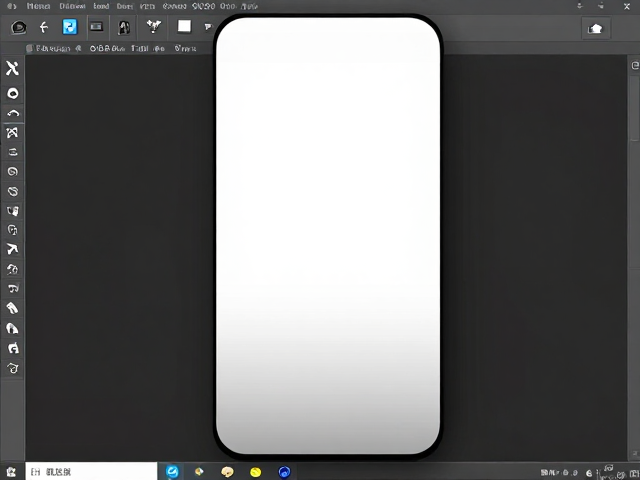Open the Windows Start button on the taskbar
This screenshot has height=480, width=640.
[11, 472]
